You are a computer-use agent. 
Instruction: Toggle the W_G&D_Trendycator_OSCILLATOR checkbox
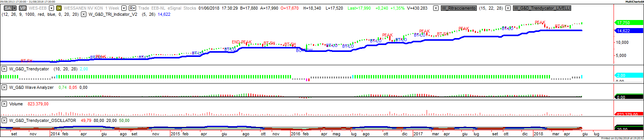pyautogui.click(x=4, y=120)
